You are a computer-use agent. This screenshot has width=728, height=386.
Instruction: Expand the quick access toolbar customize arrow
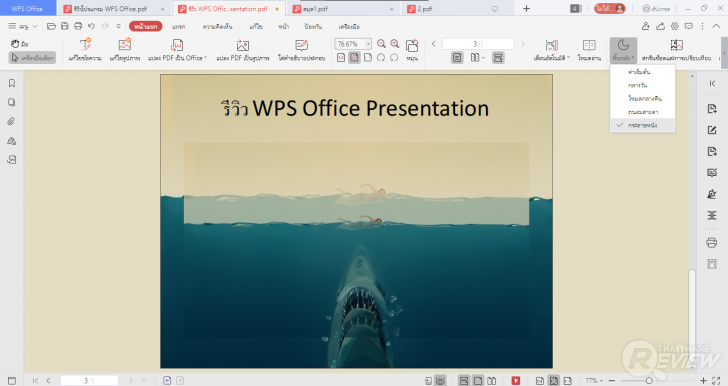[x=118, y=26]
